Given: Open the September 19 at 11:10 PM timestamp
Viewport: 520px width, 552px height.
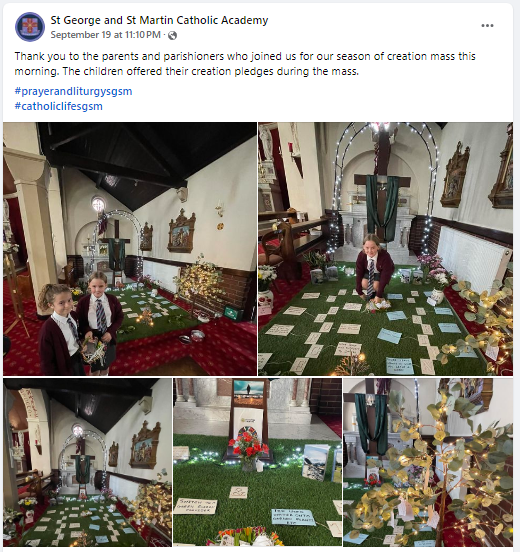Looking at the screenshot, I should click(x=106, y=35).
